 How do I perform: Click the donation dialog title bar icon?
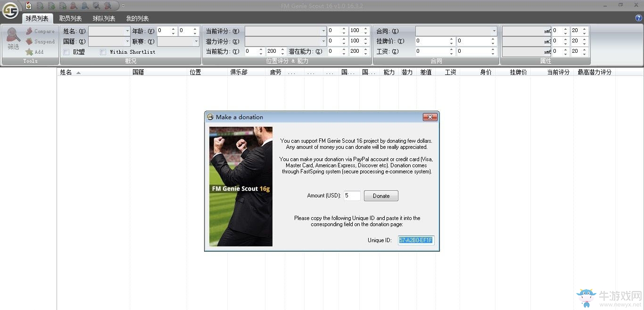tap(210, 117)
